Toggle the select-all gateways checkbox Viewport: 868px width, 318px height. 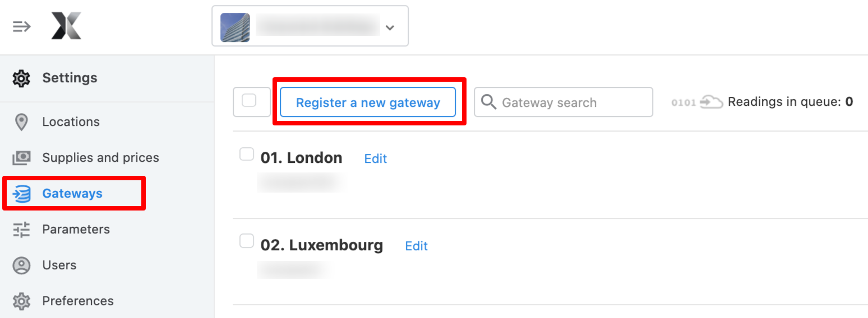(x=249, y=101)
